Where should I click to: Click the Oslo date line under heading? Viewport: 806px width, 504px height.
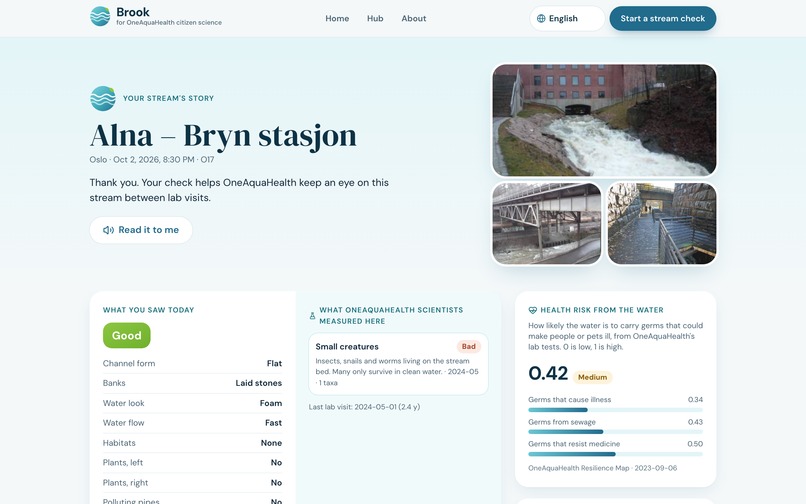coord(152,159)
